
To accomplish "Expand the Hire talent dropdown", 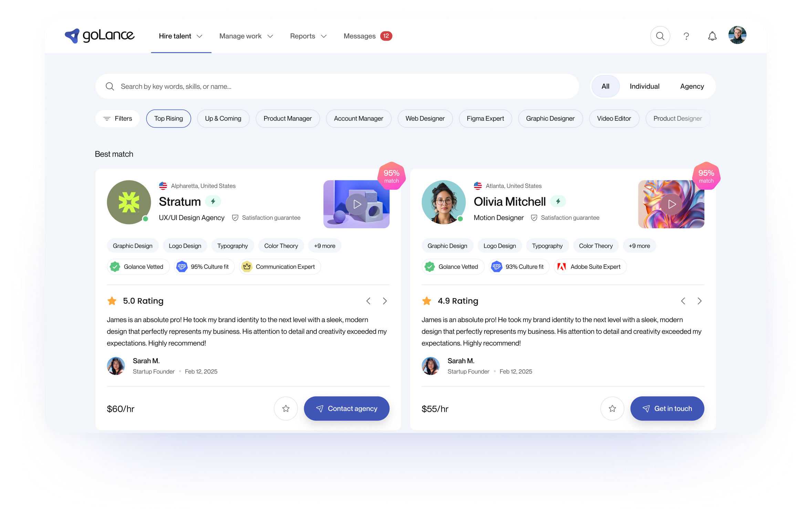I will [180, 36].
